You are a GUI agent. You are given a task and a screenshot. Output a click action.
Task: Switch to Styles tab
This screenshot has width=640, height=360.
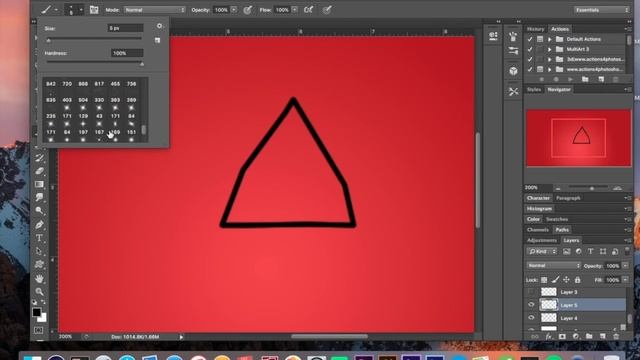point(533,89)
